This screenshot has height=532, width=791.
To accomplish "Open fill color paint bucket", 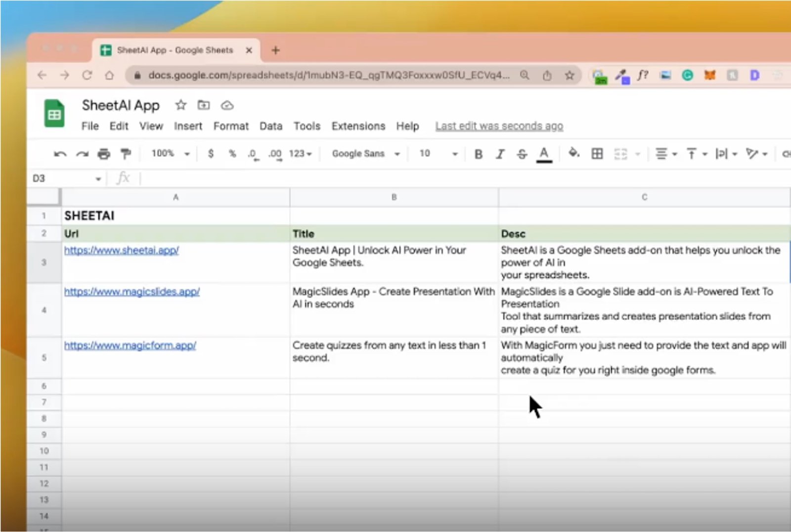I will (574, 153).
